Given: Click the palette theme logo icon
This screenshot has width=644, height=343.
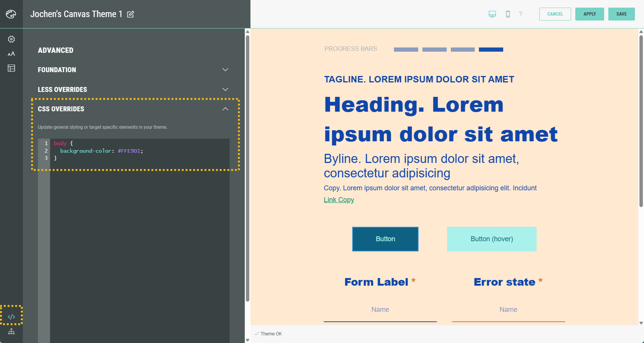Looking at the screenshot, I should 11,14.
